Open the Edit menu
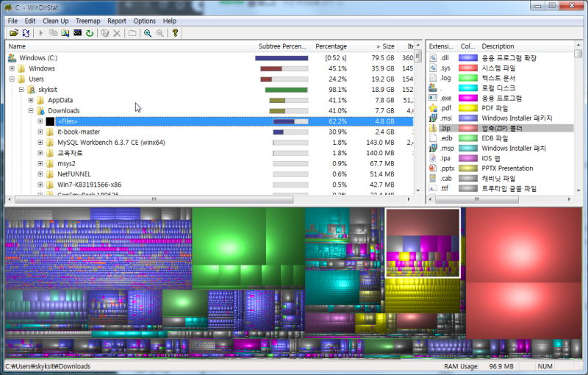The width and height of the screenshot is (588, 375). (x=30, y=21)
